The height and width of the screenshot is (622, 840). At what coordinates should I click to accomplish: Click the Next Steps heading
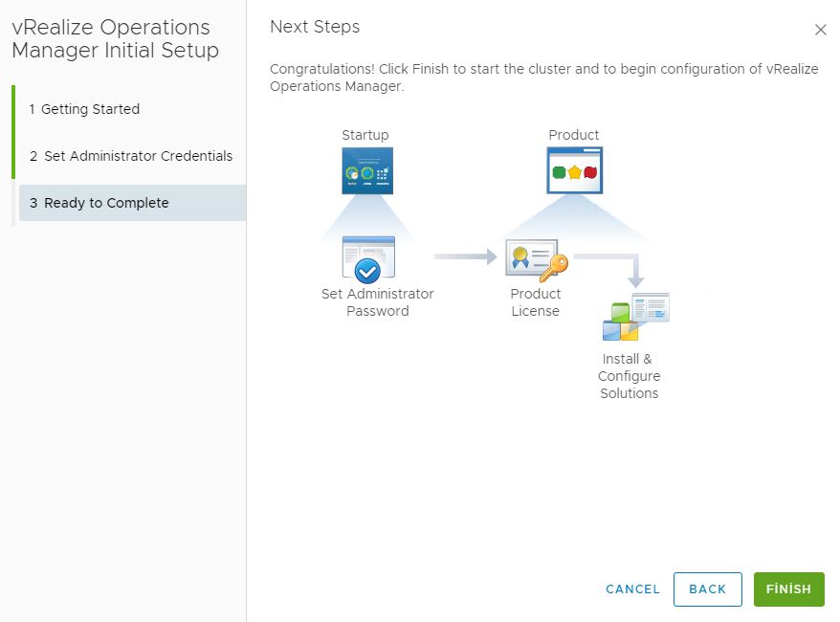click(x=315, y=27)
